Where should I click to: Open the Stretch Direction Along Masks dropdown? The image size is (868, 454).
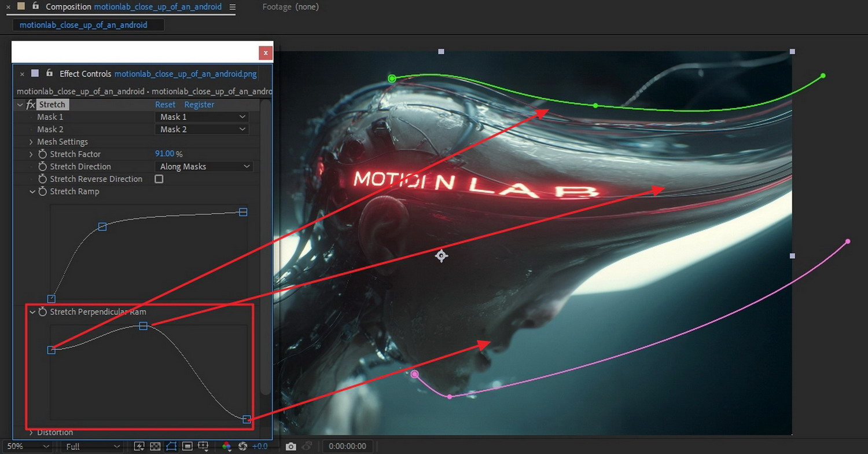(204, 166)
